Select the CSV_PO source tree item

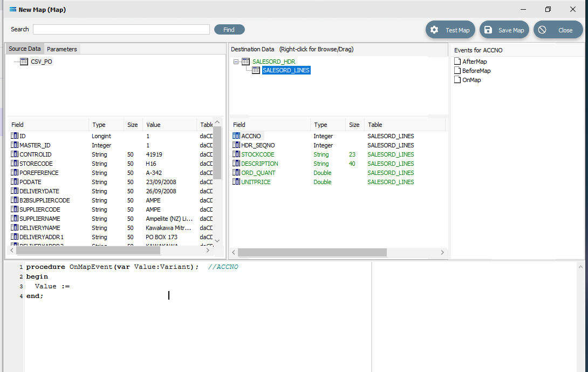(41, 62)
